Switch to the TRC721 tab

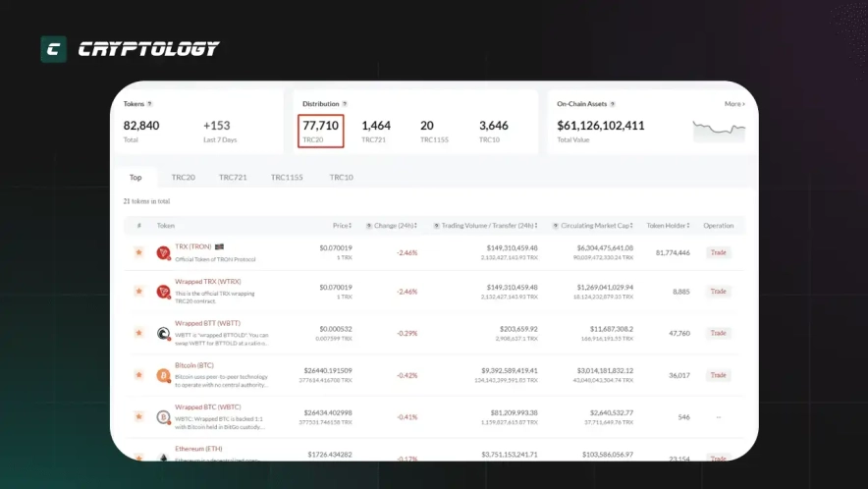click(x=233, y=178)
